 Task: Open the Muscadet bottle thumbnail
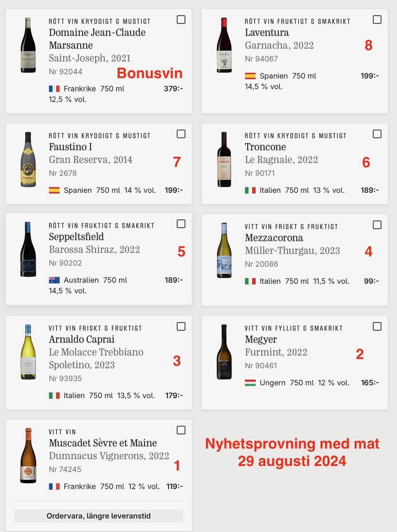(x=28, y=456)
